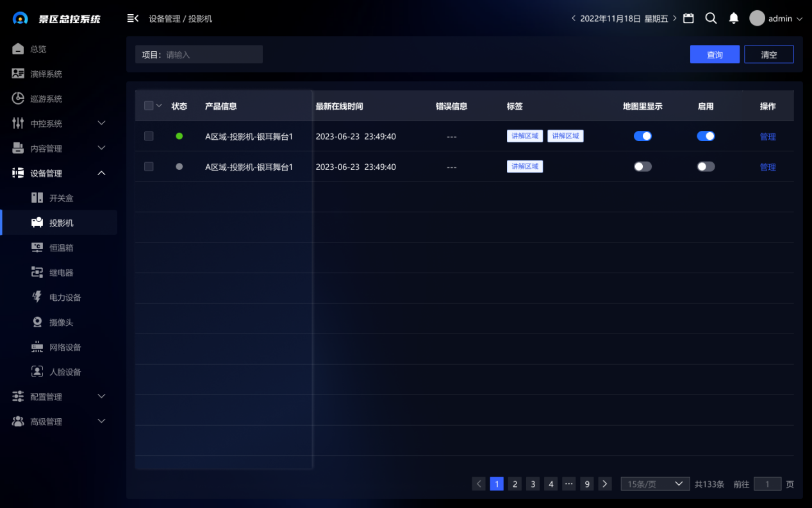
Task: Open 巡游系统 in the sidebar
Action: click(46, 99)
